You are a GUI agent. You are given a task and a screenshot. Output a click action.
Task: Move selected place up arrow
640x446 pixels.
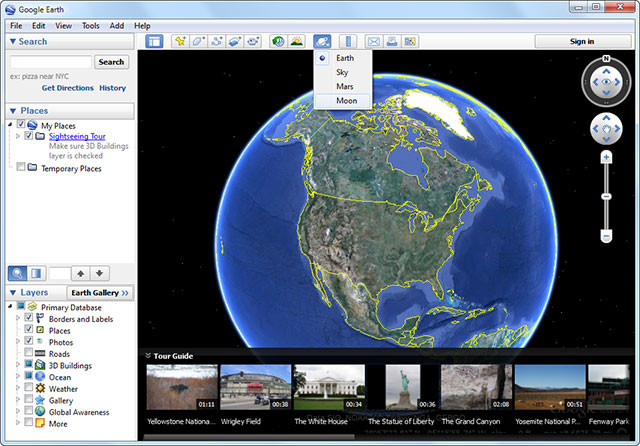(81, 273)
